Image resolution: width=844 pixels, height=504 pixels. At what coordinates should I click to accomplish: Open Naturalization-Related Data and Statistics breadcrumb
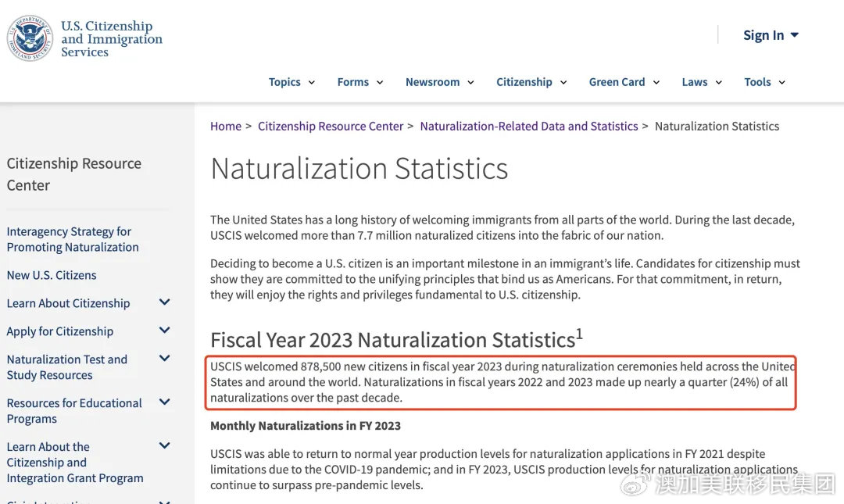(529, 126)
